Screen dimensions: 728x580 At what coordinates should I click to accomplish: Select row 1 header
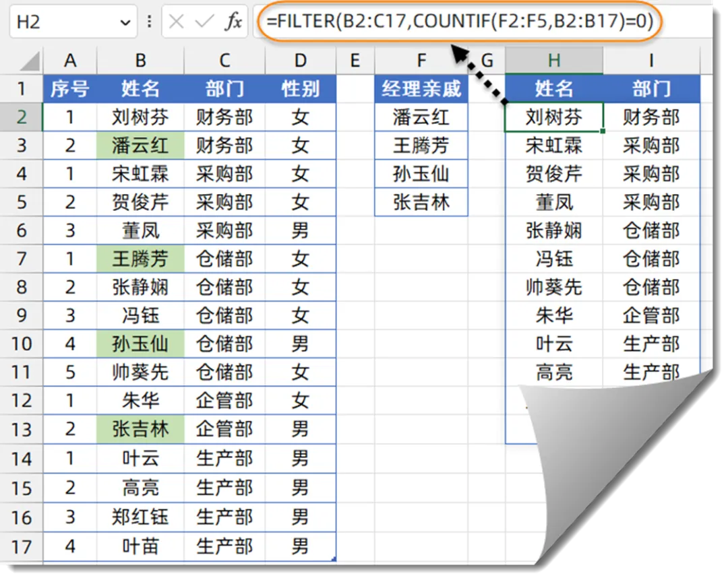click(22, 89)
